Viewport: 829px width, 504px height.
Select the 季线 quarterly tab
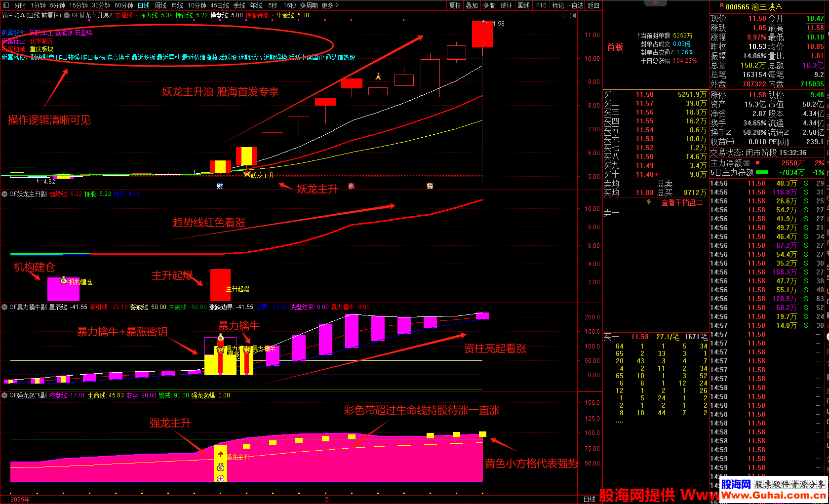[x=239, y=5]
